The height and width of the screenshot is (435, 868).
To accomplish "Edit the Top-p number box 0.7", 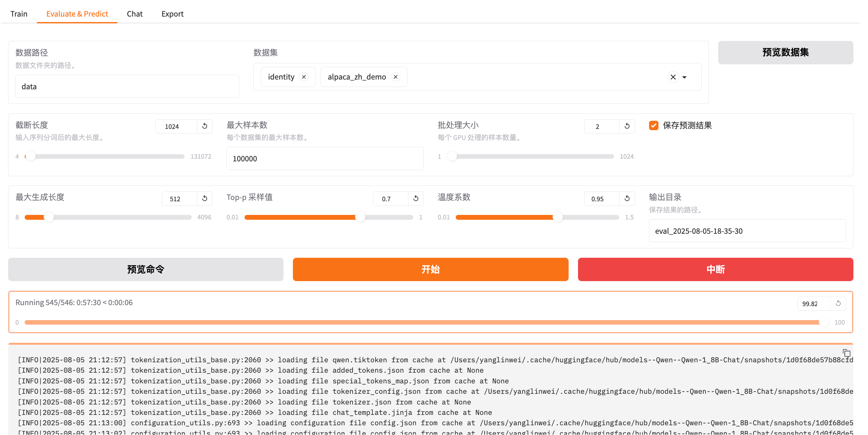I will pyautogui.click(x=391, y=199).
